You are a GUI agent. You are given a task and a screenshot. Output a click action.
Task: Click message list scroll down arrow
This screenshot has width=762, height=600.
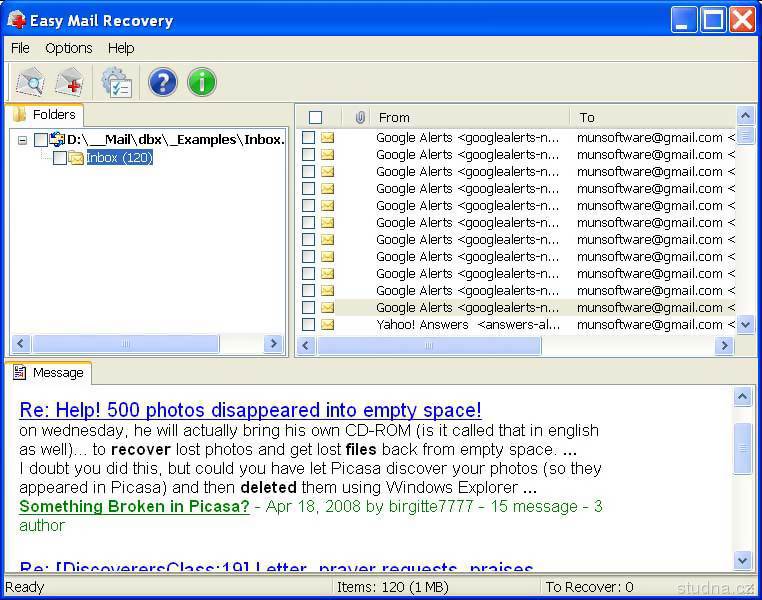pyautogui.click(x=746, y=325)
